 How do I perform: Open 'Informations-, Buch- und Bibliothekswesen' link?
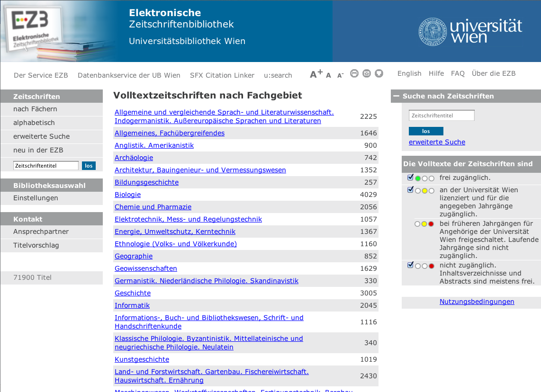(209, 322)
